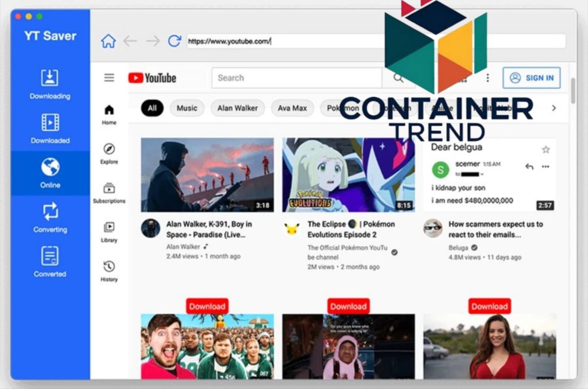Click the SIGN IN button

(x=531, y=78)
